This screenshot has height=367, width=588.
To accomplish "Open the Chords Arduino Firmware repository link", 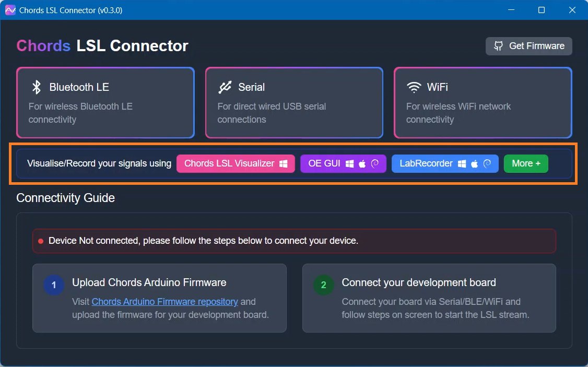I will click(164, 302).
